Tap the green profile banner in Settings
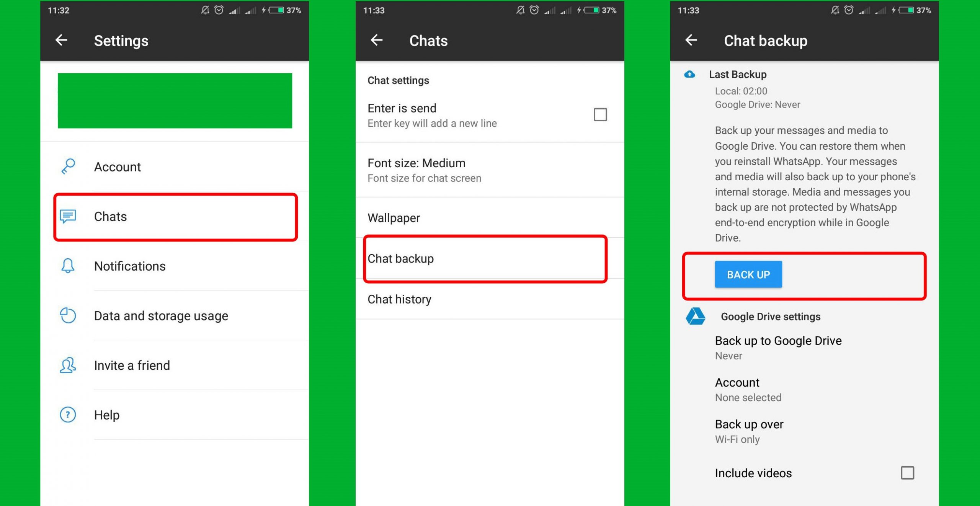 coord(175,101)
